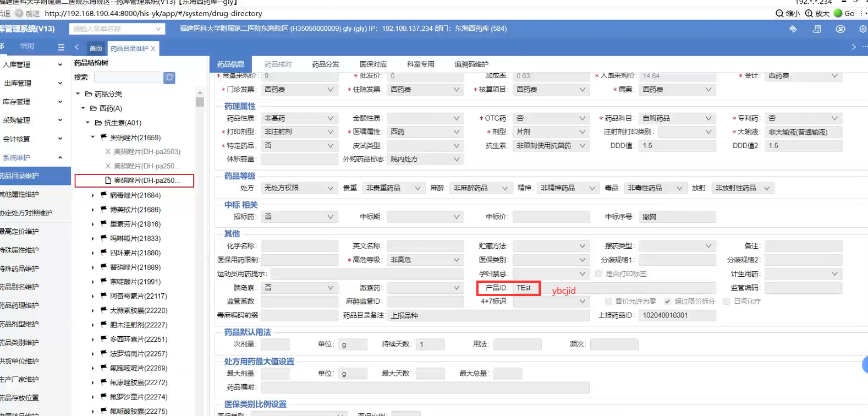The width and height of the screenshot is (868, 416).
Task: Click the folder icon of 抗生素(A01)
Action: point(98,123)
